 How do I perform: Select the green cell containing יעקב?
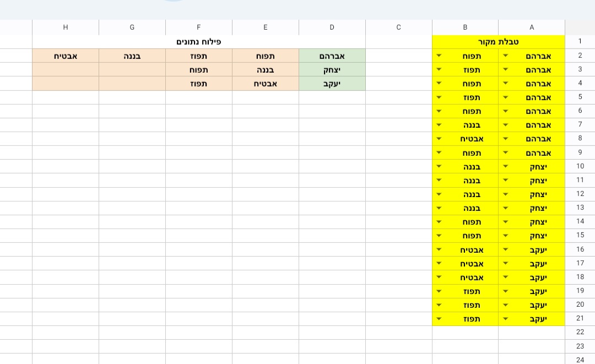click(332, 83)
